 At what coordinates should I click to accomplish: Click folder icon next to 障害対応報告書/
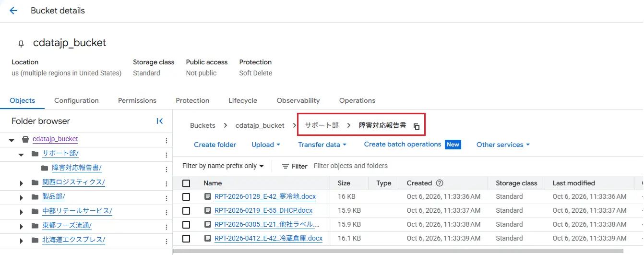pos(45,168)
